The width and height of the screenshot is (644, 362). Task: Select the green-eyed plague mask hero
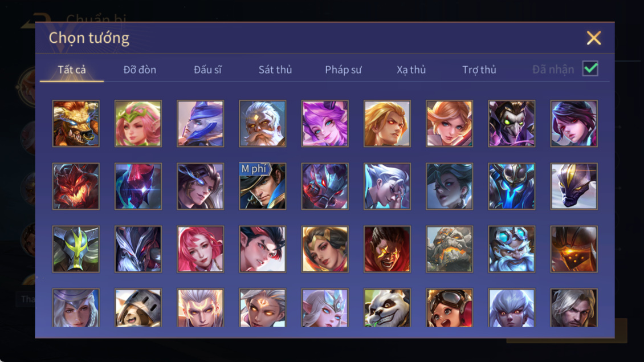click(x=511, y=124)
